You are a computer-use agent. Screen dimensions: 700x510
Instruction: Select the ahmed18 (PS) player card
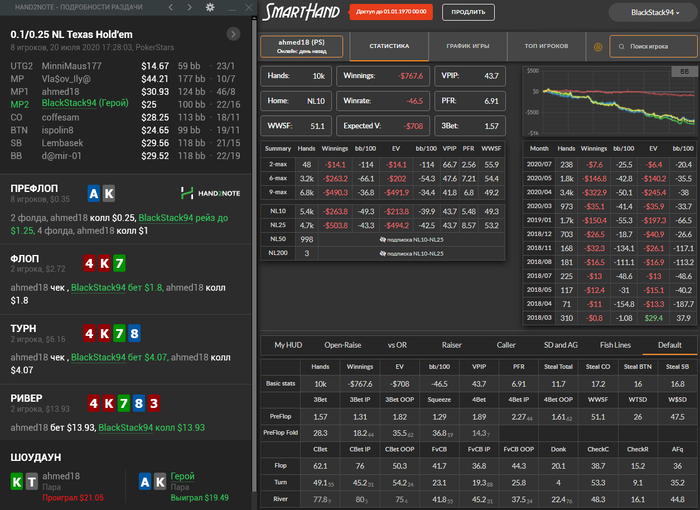(302, 46)
